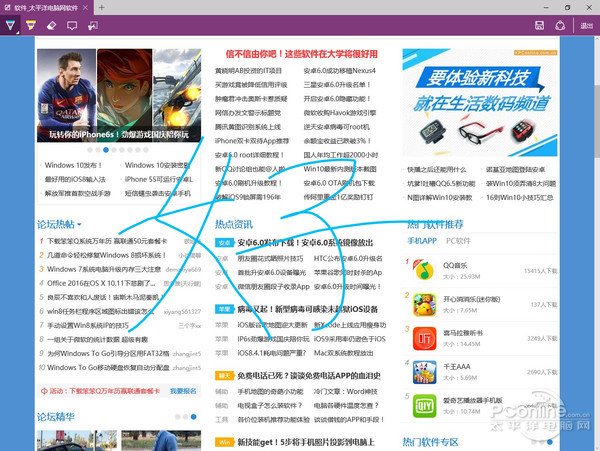The height and width of the screenshot is (451, 600).
Task: Click the vertical scrollbar thumb on page right
Action: (x=597, y=121)
